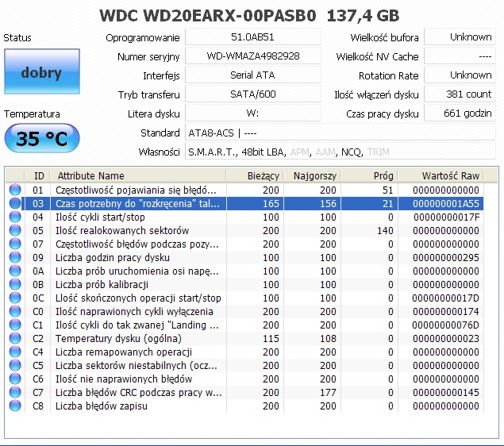Screen dimensions: 504x446
Task: Click the 'Numer seryjny' label
Action: pyautogui.click(x=148, y=57)
